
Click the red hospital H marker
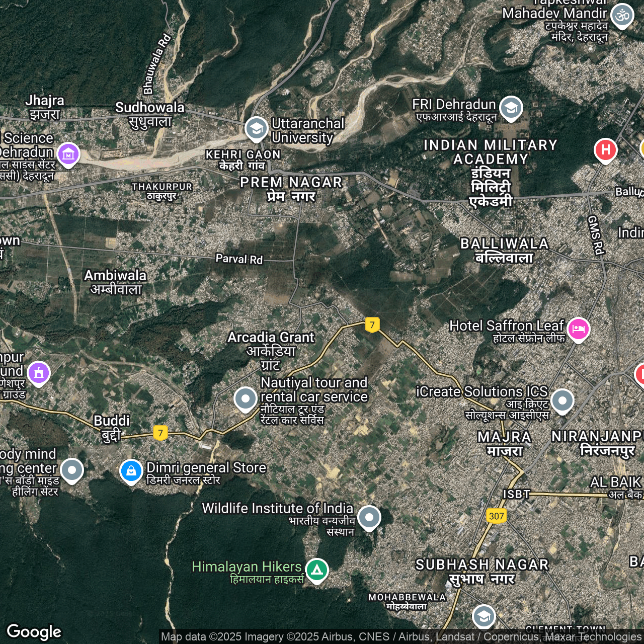point(606,149)
